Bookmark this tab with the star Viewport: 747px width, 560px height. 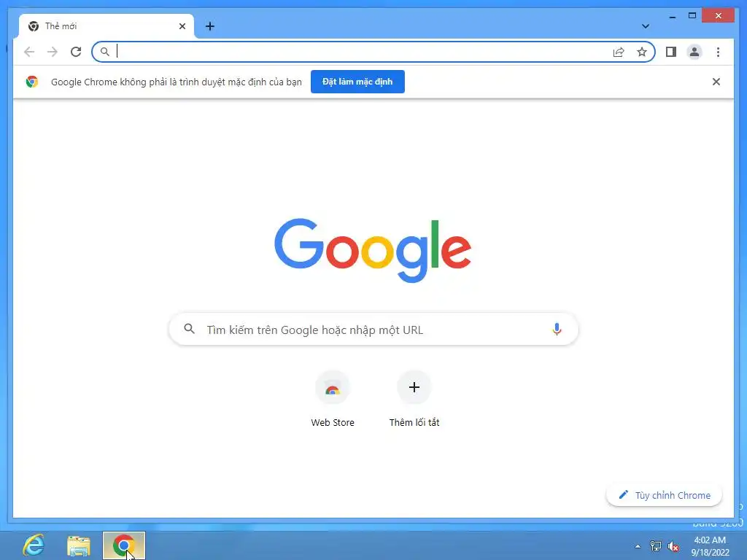coord(642,52)
